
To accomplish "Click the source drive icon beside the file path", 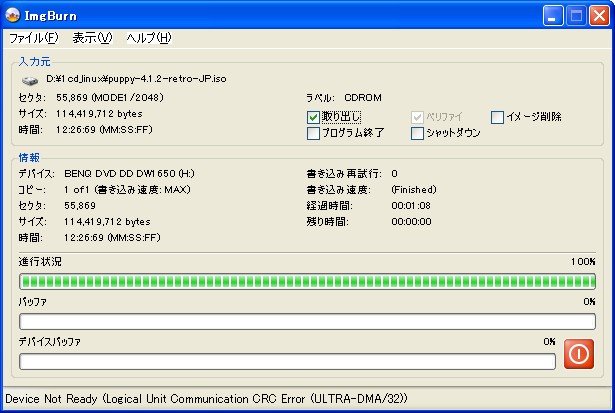I will [29, 80].
